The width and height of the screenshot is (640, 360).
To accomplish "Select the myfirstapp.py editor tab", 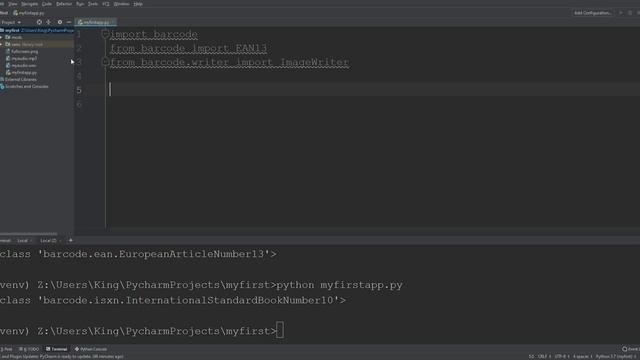I will coord(96,22).
